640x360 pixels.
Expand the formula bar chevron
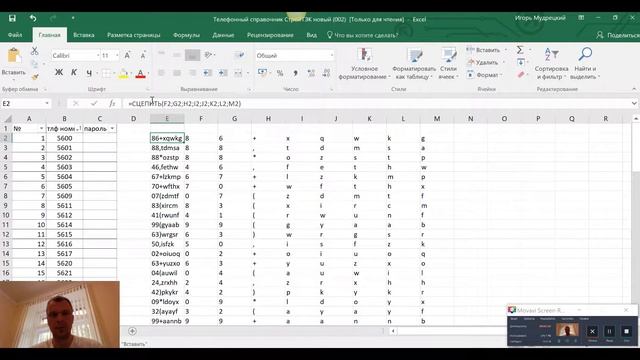click(634, 104)
